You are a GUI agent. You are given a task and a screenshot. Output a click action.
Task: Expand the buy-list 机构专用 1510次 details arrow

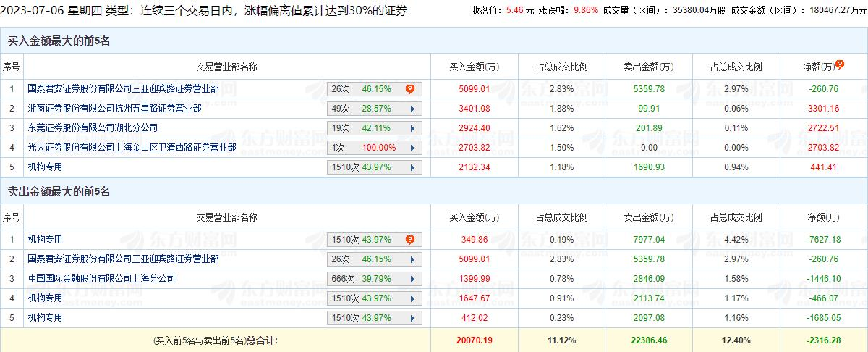point(412,167)
